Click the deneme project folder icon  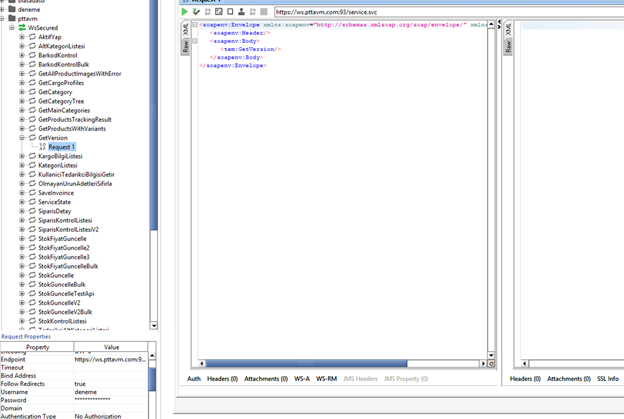12,9
